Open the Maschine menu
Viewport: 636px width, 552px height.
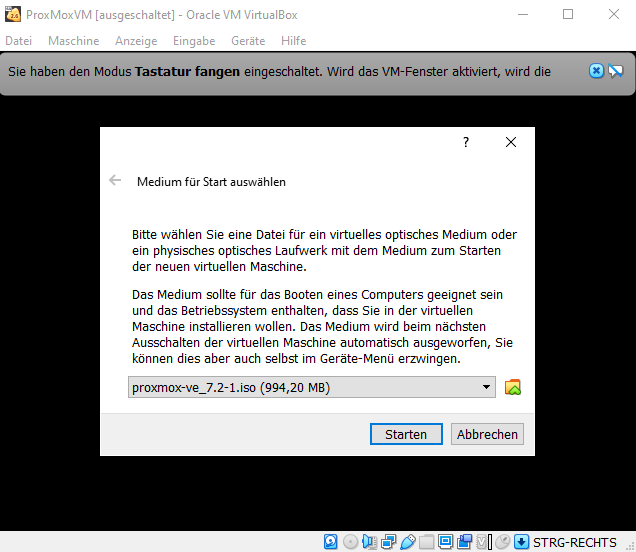(73, 41)
